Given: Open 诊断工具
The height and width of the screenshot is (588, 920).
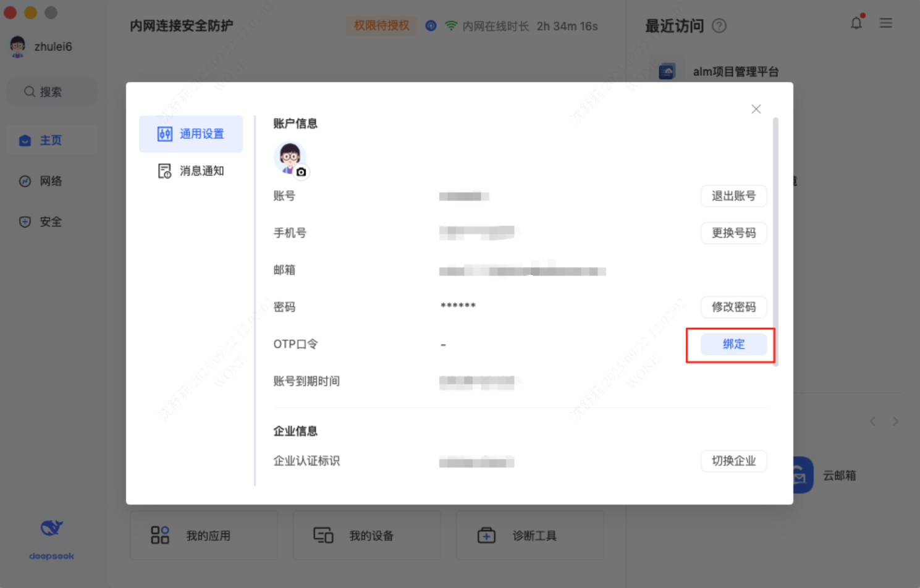Looking at the screenshot, I should click(530, 535).
